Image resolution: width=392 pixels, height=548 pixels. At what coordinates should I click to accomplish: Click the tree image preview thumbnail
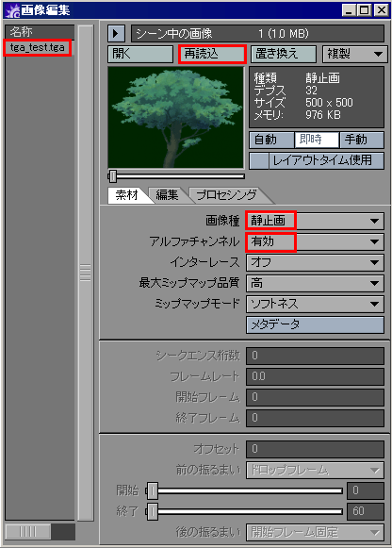click(x=176, y=118)
